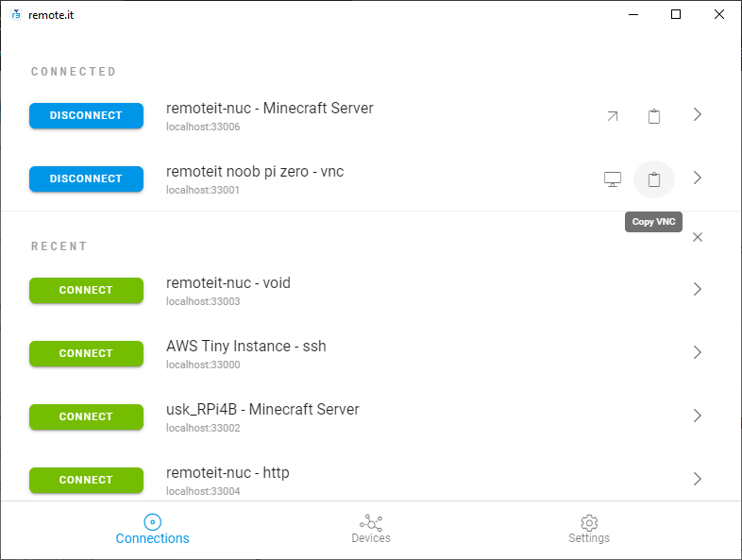Disconnect remoteit-nuc Minecraft Server
Image resolution: width=742 pixels, height=560 pixels.
coord(86,115)
